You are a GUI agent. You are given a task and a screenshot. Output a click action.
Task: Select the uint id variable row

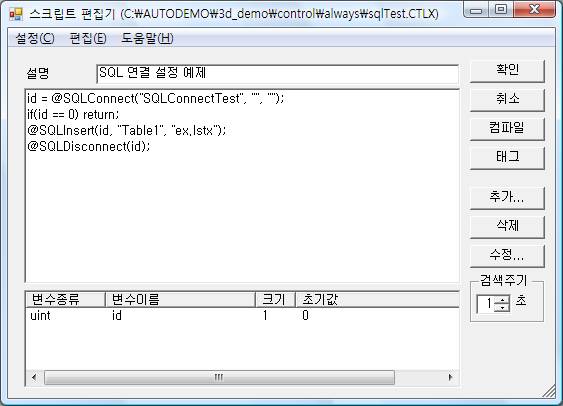click(x=242, y=316)
